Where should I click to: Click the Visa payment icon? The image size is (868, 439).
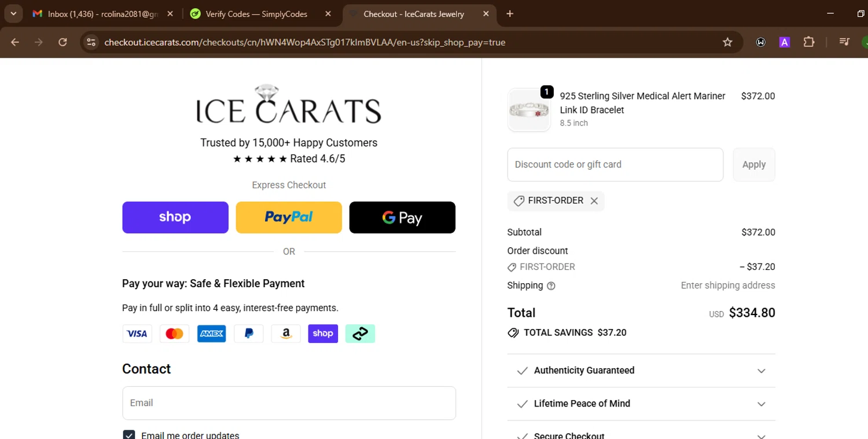137,334
